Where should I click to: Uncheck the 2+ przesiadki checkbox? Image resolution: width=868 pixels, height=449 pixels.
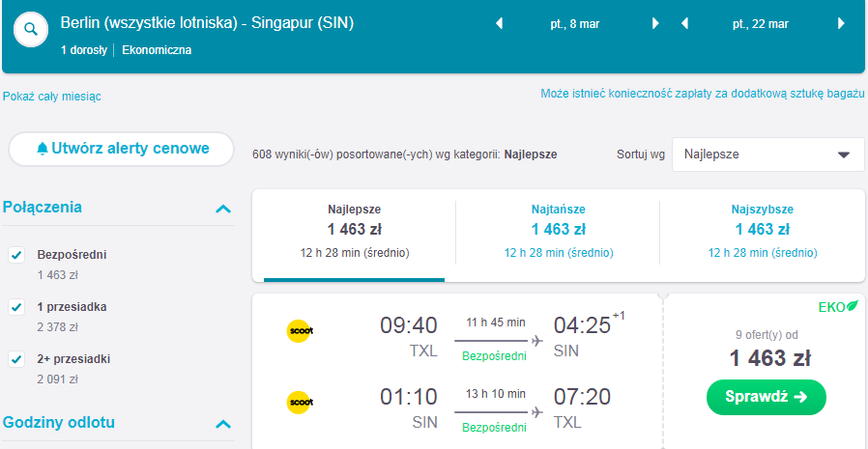coord(16,359)
